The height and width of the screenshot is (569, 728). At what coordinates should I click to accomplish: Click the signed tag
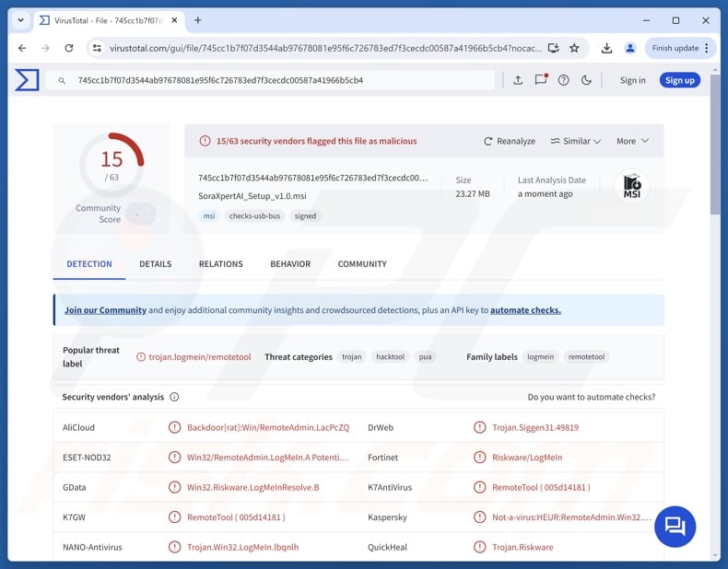coord(305,216)
